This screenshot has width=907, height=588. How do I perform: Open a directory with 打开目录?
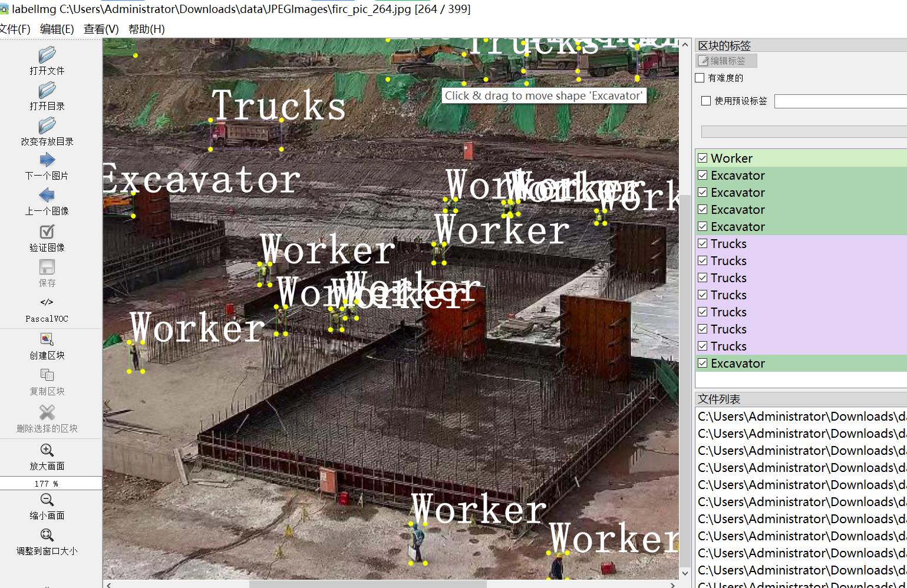(x=47, y=91)
